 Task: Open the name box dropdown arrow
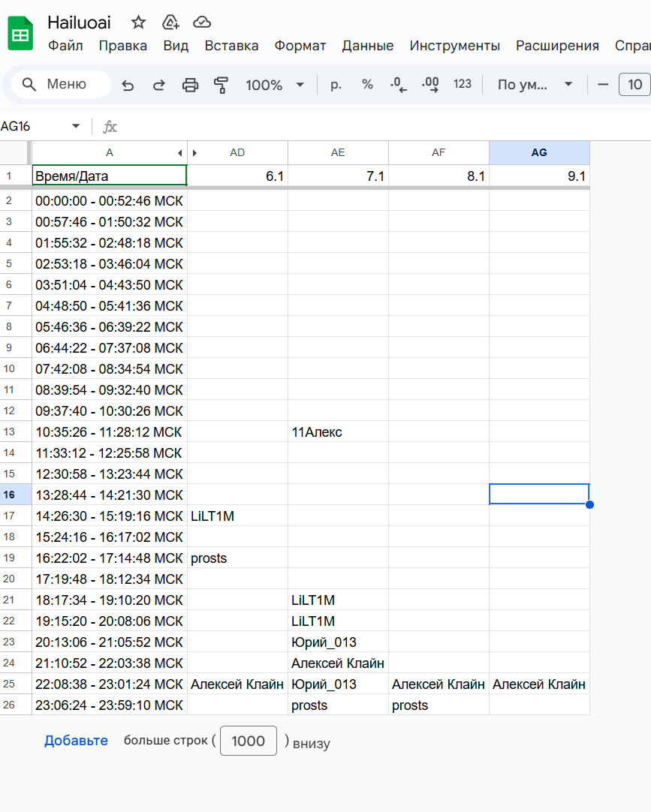(x=75, y=126)
